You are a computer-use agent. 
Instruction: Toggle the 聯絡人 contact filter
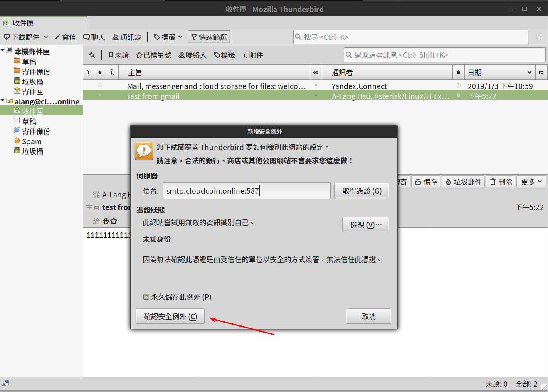pos(193,55)
